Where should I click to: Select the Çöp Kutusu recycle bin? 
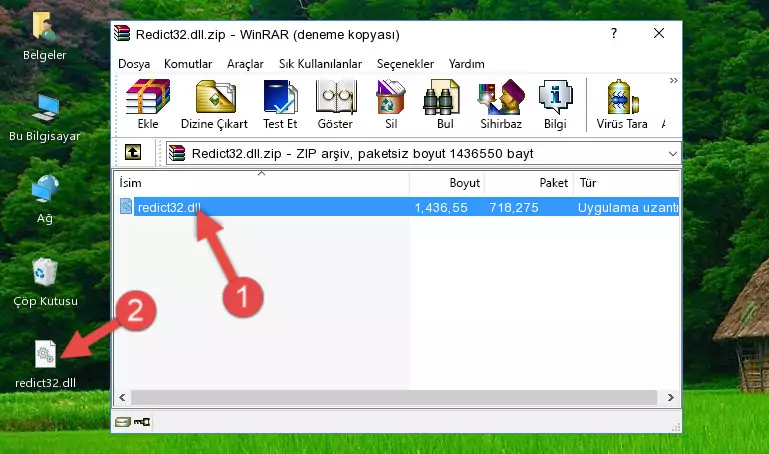point(45,282)
